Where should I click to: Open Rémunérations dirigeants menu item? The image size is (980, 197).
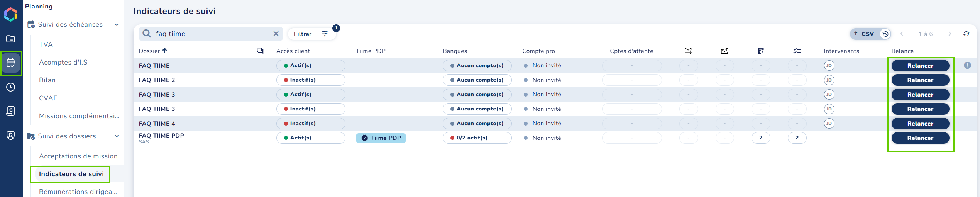(x=78, y=192)
